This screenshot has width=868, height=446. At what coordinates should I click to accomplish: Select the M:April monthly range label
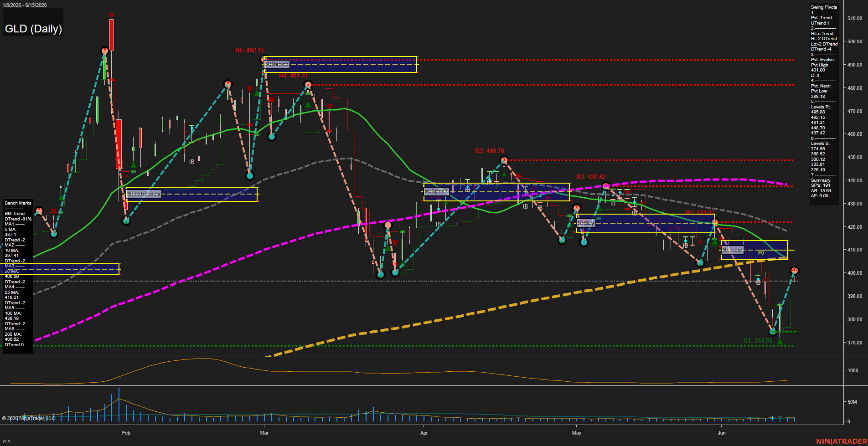pyautogui.click(x=436, y=191)
